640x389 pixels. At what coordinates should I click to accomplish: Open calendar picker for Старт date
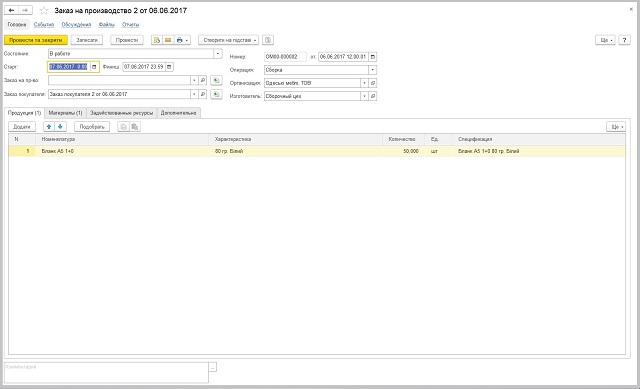tap(94, 67)
